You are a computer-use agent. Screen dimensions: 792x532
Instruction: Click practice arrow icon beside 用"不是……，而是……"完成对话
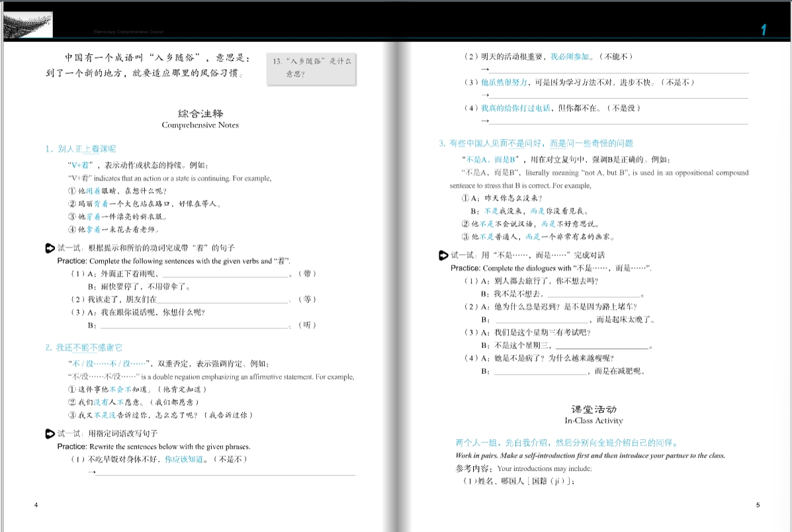[x=443, y=255]
